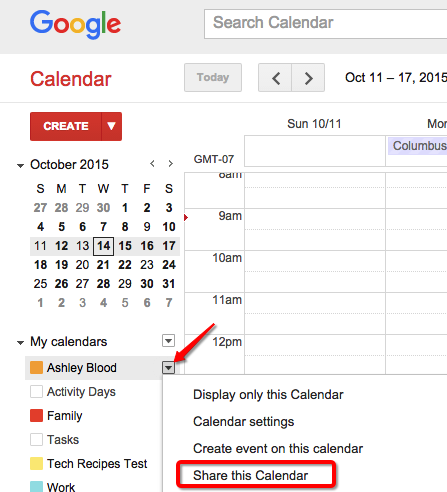Click My calendars heading text

pyautogui.click(x=69, y=342)
